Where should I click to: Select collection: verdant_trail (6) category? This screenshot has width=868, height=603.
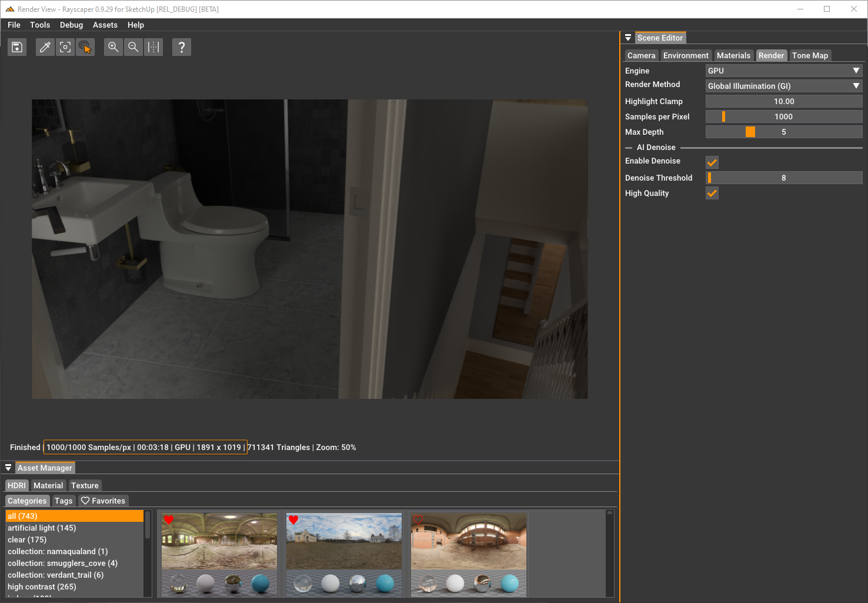[x=74, y=575]
